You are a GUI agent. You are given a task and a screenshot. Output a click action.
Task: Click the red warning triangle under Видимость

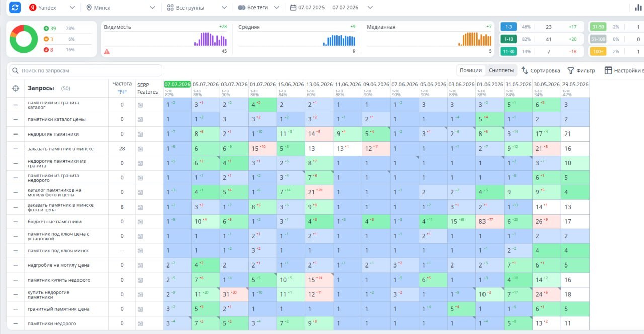click(107, 51)
